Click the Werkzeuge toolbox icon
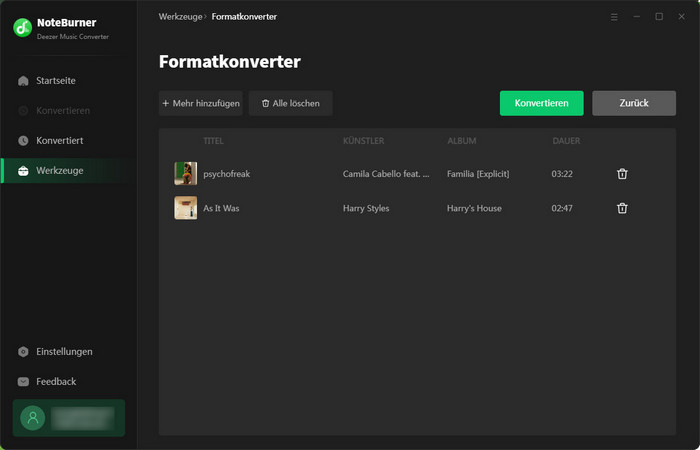 click(x=23, y=171)
